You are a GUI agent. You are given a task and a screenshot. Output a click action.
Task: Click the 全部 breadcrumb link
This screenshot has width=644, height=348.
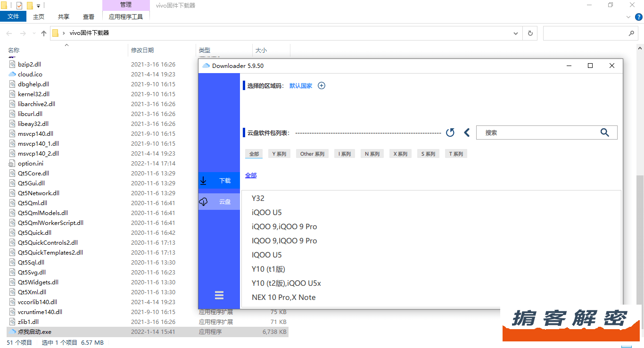pyautogui.click(x=251, y=175)
